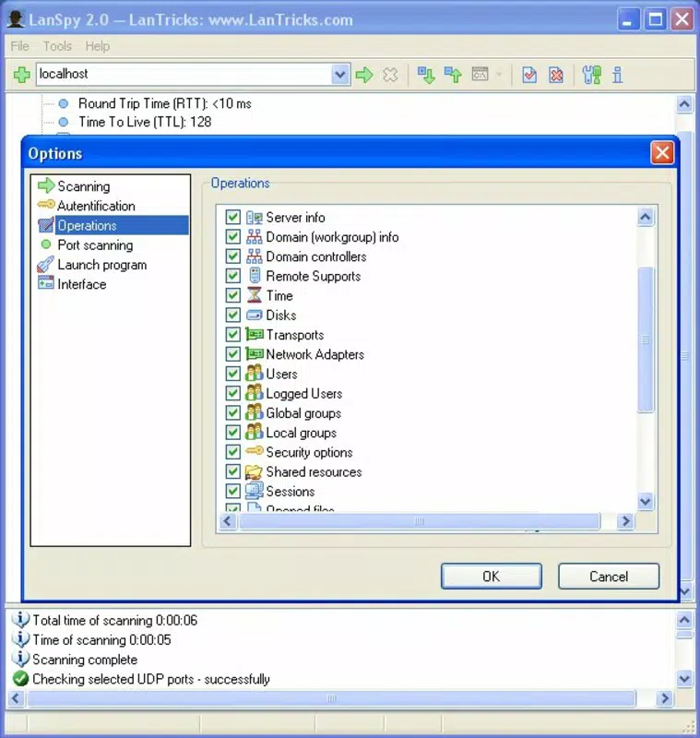Click the Remote Supports device icon
Screen dimensions: 700x738
255,275
